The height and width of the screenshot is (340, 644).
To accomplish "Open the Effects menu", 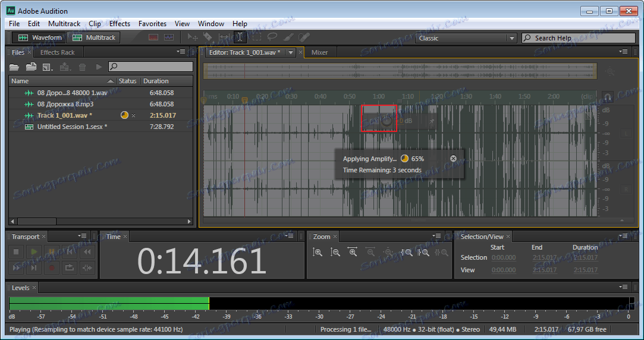I will coord(120,24).
